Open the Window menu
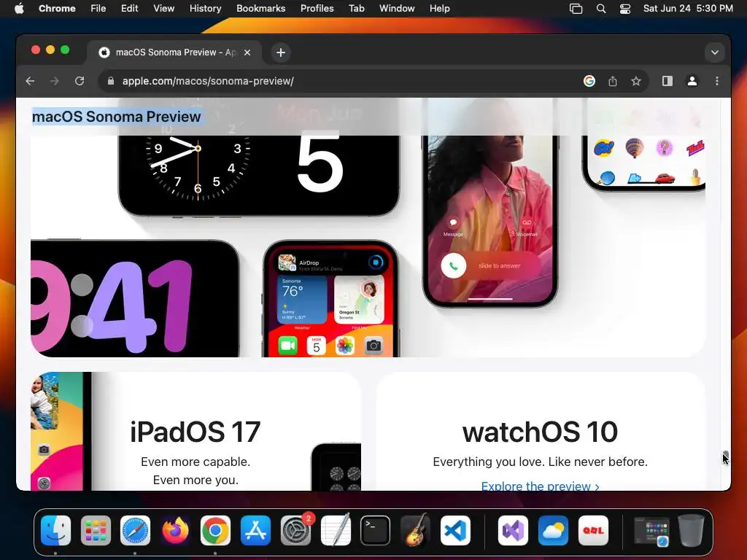747x560 pixels. pos(397,9)
